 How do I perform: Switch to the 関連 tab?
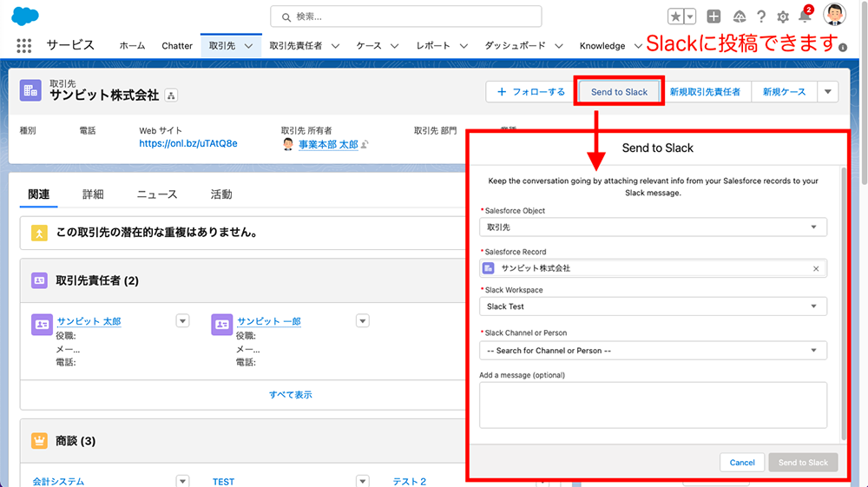(39, 194)
